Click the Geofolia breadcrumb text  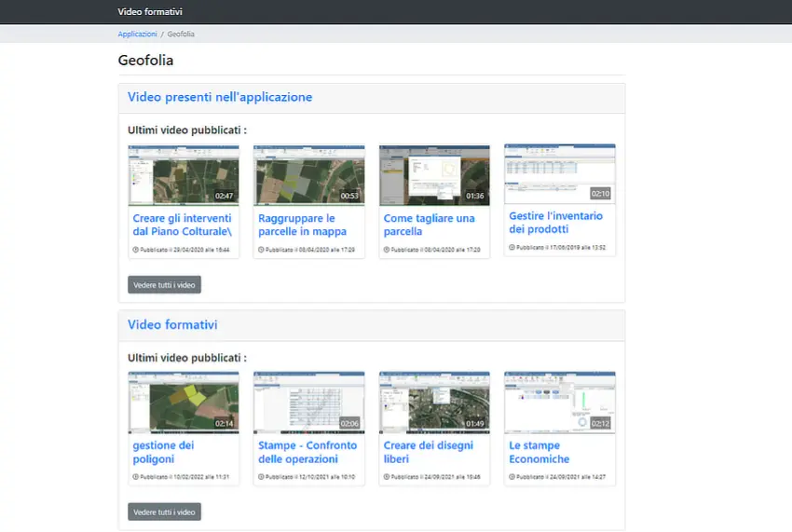click(x=181, y=34)
